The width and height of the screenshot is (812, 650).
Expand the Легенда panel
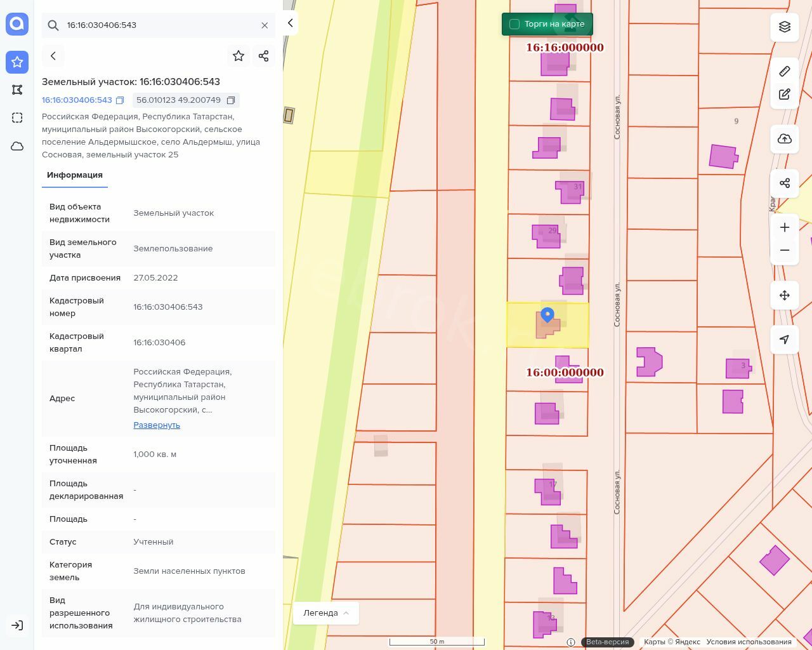point(326,613)
